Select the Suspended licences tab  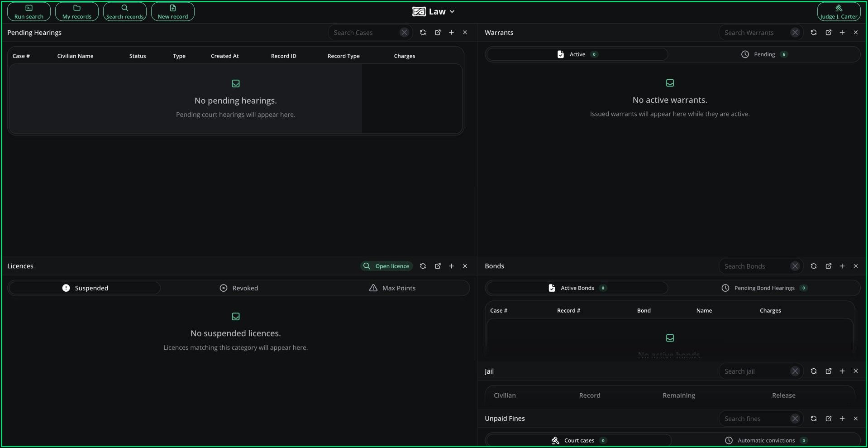[85, 288]
